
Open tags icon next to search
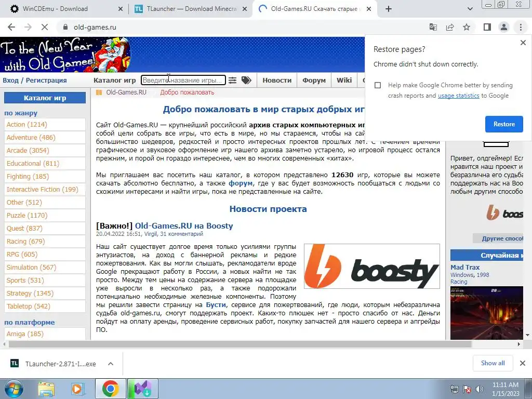click(246, 80)
